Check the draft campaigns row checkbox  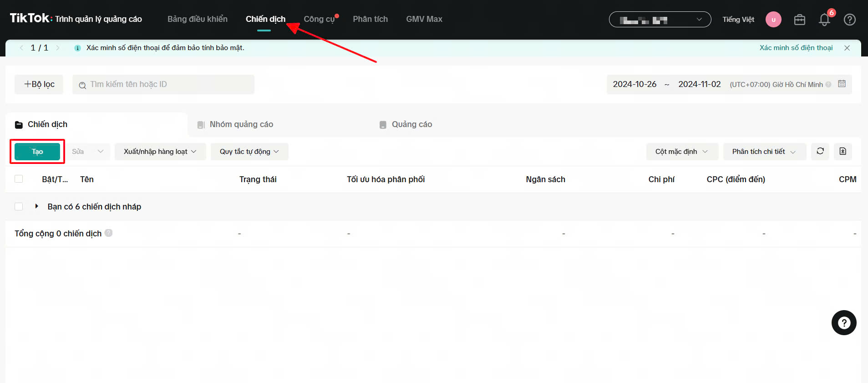[19, 206]
